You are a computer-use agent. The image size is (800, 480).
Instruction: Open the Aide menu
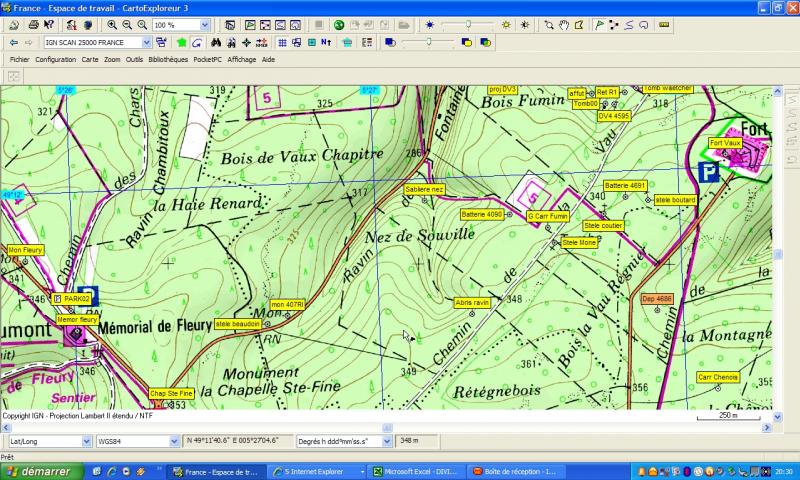[268, 60]
